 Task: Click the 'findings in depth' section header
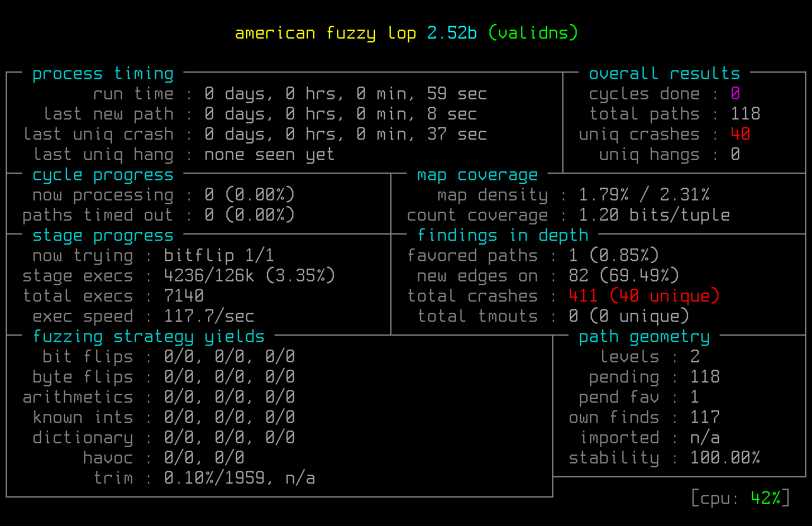coord(503,236)
